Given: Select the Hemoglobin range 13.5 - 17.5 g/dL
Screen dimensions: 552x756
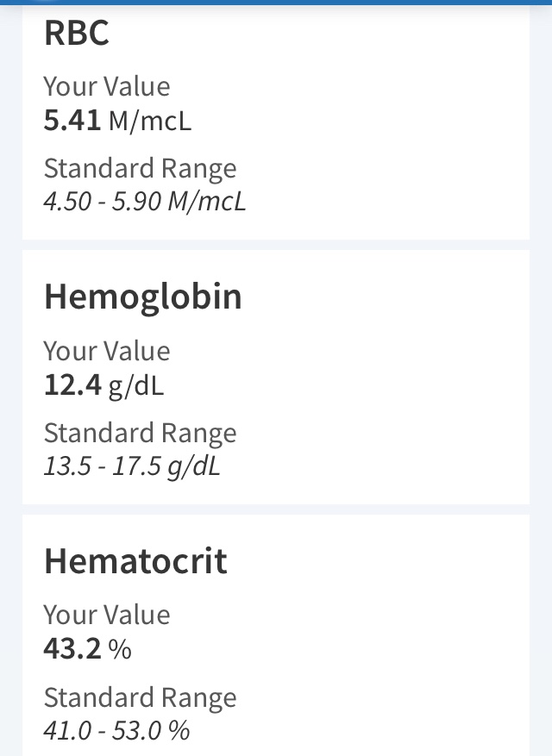Looking at the screenshot, I should click(132, 466).
